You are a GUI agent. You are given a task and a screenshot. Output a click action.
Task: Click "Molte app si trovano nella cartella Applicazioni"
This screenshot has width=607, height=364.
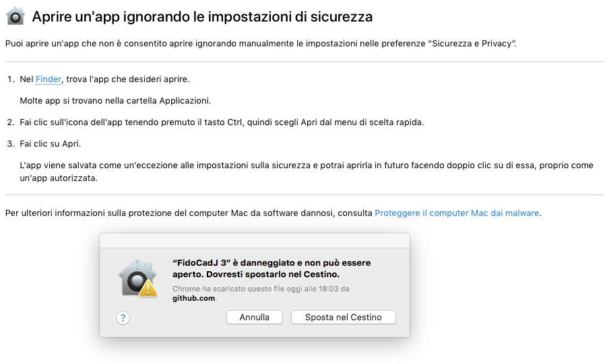pos(115,101)
